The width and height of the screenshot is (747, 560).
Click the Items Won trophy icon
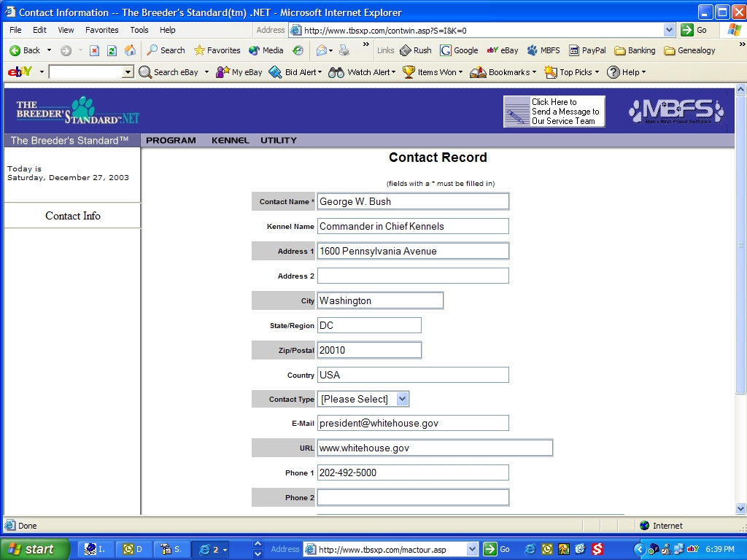point(409,72)
